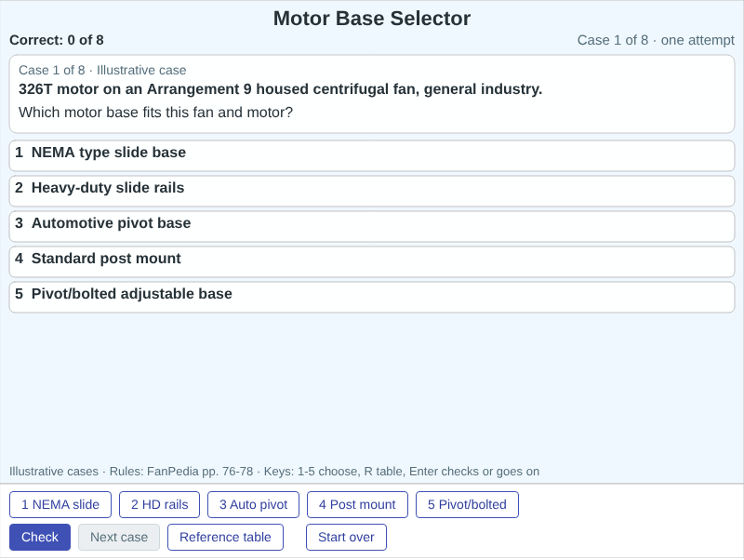
Task: Choose answer option Automotive pivot base
Action: point(372,226)
